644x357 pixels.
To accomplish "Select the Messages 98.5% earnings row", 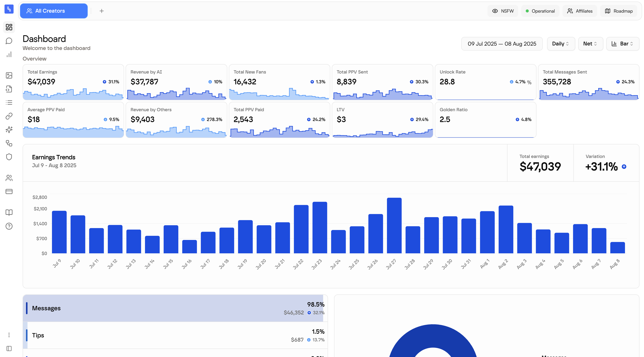I will click(175, 308).
